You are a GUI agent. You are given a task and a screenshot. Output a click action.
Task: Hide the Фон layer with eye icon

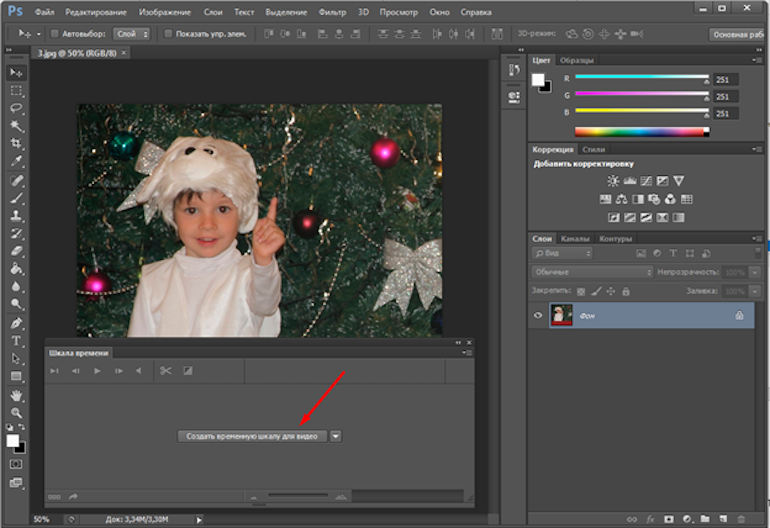[x=538, y=315]
